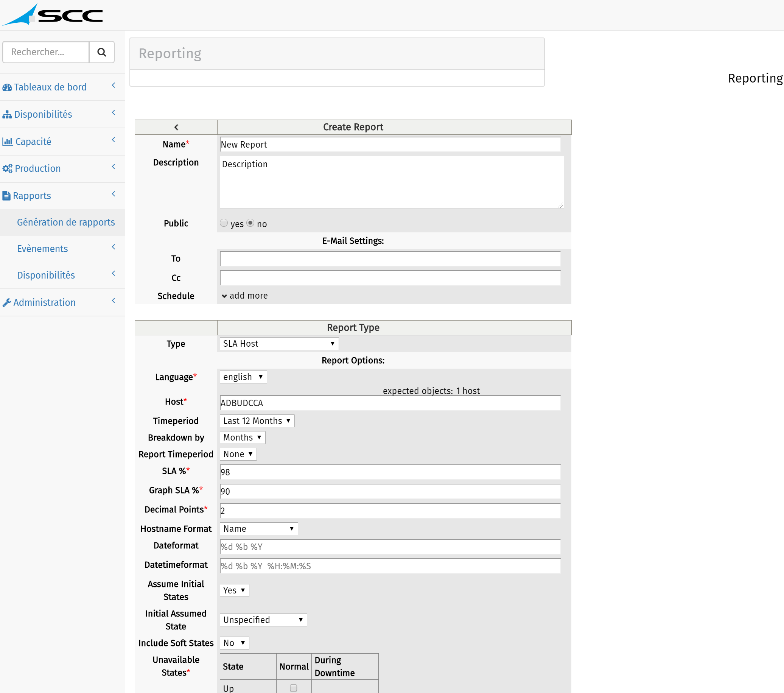Click the search magnifier icon
This screenshot has height=693, width=784.
101,52
